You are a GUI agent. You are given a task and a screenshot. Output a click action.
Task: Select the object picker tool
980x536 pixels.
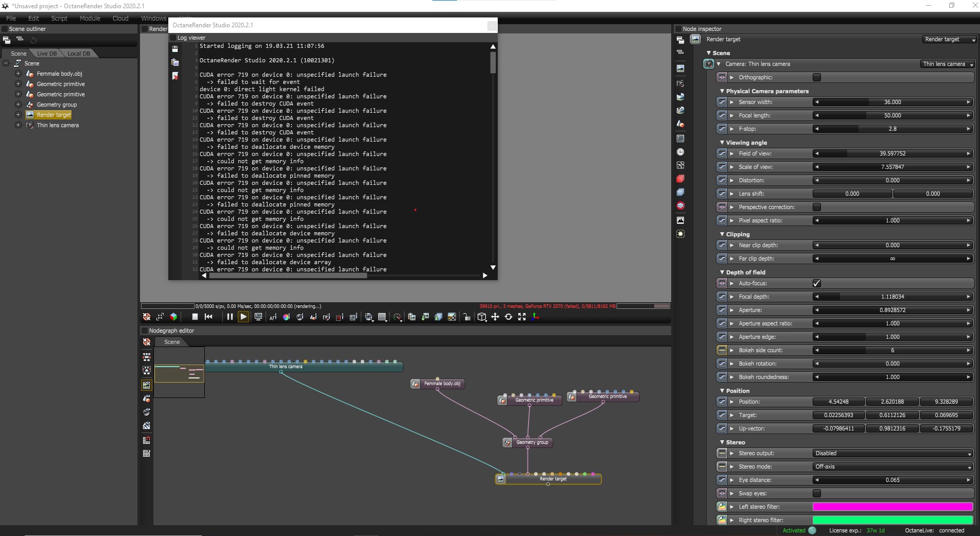coord(313,317)
